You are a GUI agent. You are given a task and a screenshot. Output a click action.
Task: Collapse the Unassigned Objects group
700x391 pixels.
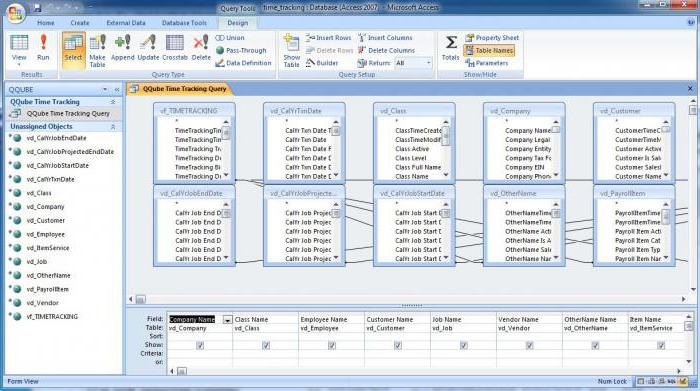pyautogui.click(x=113, y=127)
